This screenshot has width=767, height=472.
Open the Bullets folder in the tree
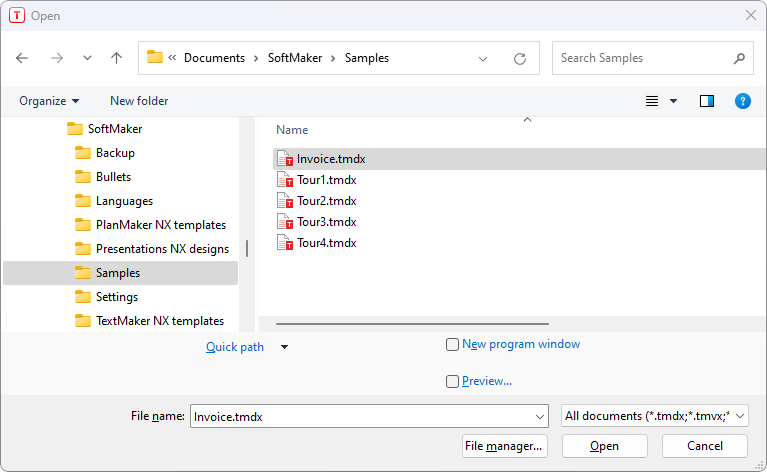coord(113,177)
